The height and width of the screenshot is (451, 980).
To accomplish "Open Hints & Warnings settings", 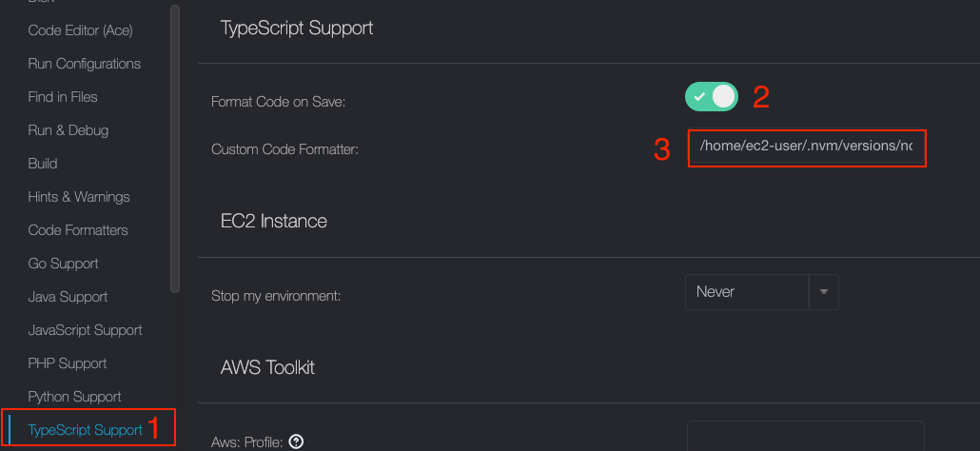I will coord(79,197).
